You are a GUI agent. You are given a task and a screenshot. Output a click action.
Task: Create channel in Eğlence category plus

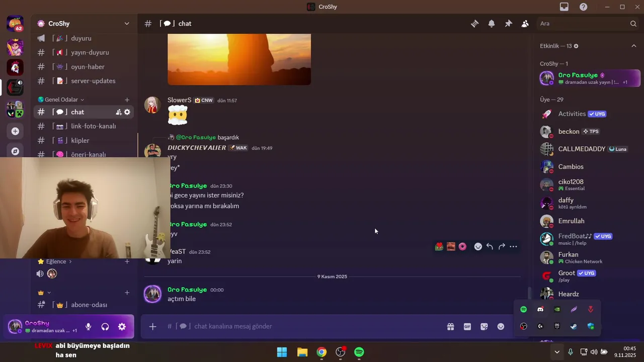pos(127,261)
